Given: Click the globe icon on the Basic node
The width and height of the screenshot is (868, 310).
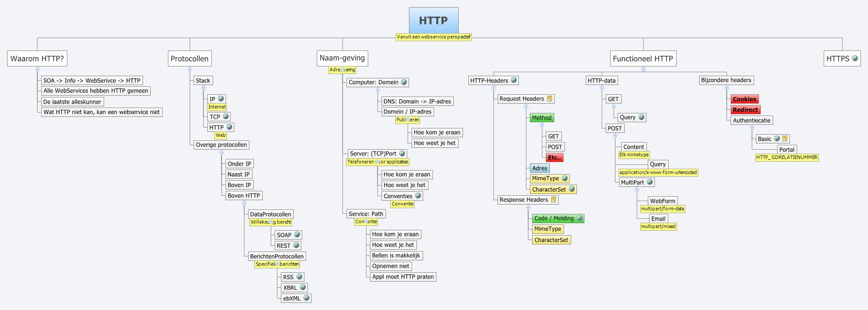Looking at the screenshot, I should pos(777,138).
